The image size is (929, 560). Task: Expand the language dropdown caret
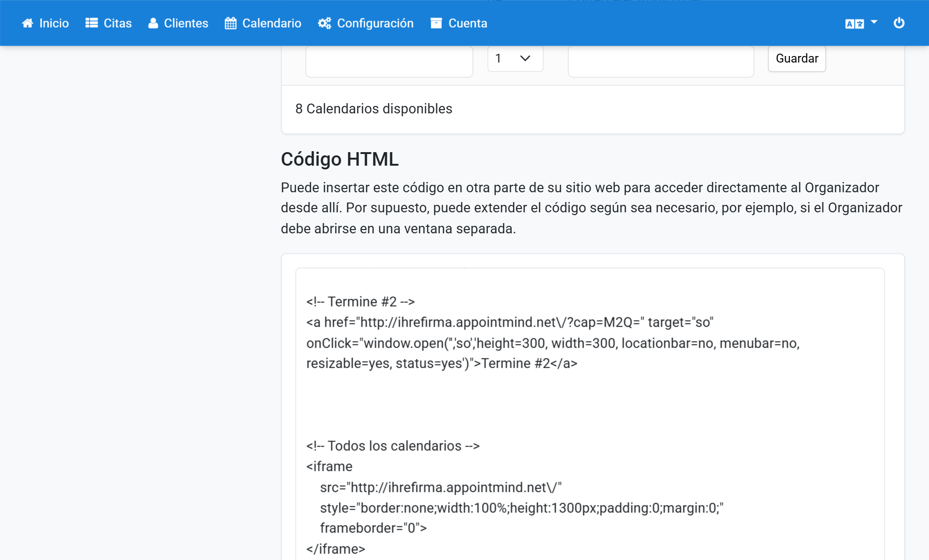tap(874, 22)
